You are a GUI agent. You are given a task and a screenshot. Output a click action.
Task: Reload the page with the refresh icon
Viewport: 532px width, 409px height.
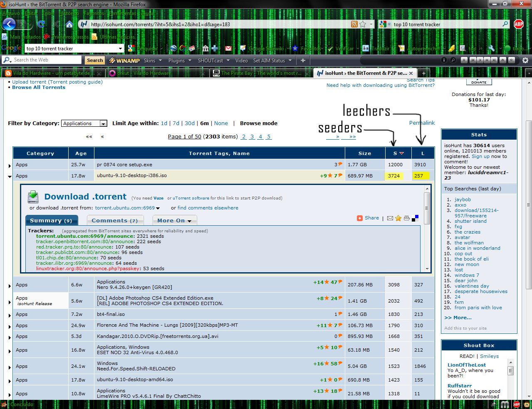41,24
